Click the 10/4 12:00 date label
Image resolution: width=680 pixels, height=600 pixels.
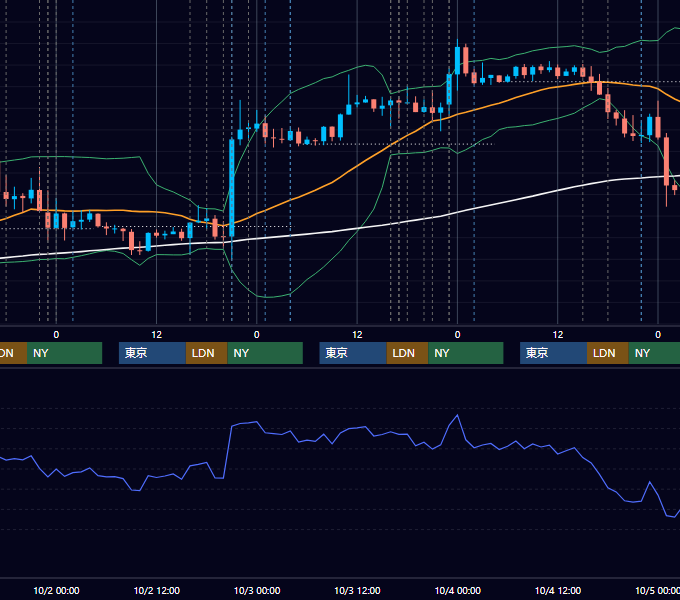click(x=558, y=590)
